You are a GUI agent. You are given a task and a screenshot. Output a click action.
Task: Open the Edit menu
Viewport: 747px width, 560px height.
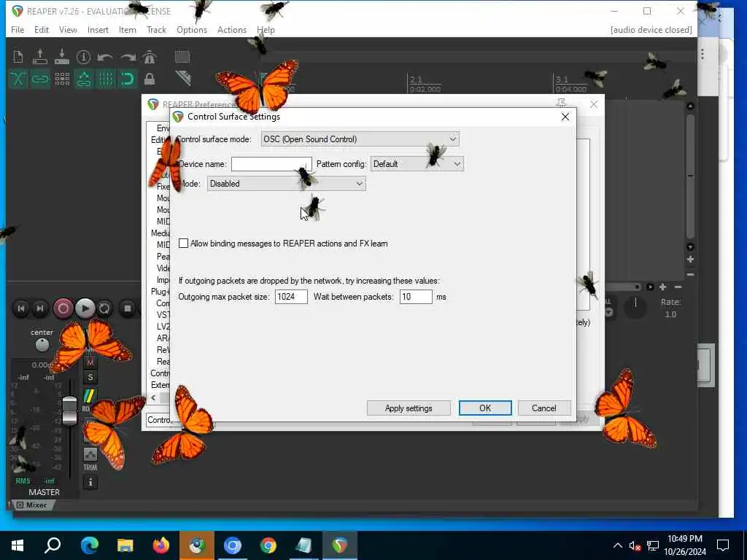click(x=42, y=29)
